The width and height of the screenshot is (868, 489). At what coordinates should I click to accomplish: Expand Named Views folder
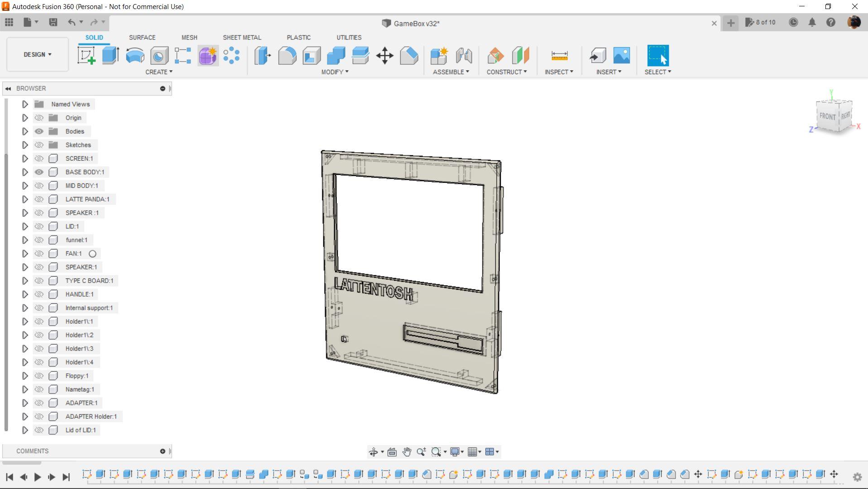click(x=25, y=104)
